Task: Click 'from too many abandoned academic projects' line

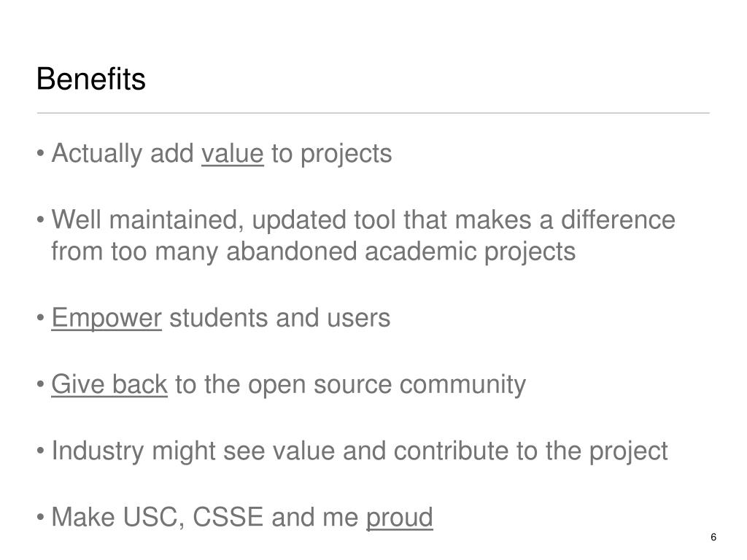Action: [314, 252]
